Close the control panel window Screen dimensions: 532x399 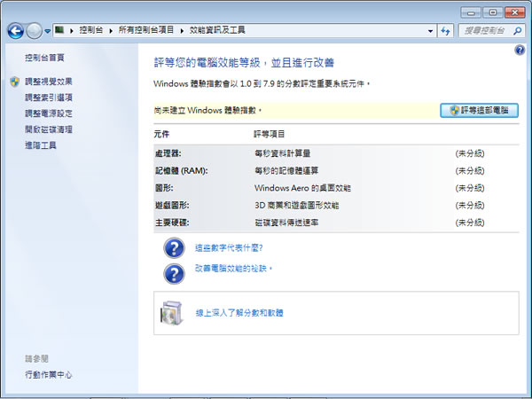coord(514,12)
